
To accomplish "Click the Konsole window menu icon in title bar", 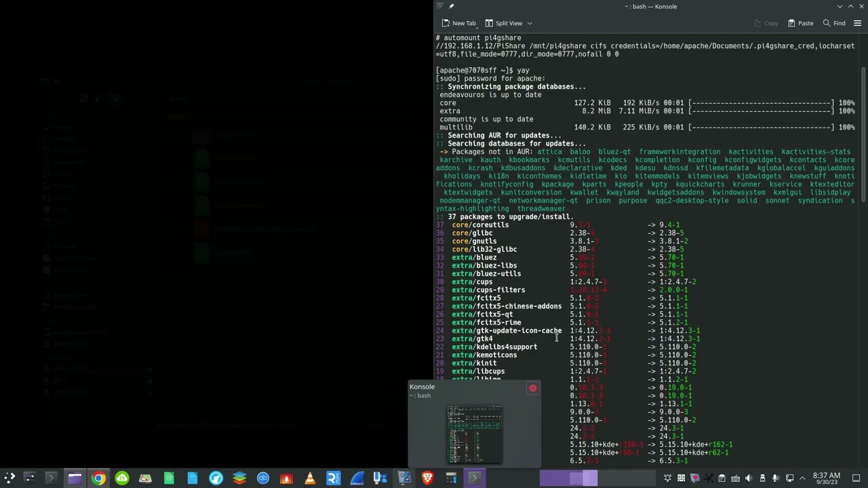I will point(440,6).
